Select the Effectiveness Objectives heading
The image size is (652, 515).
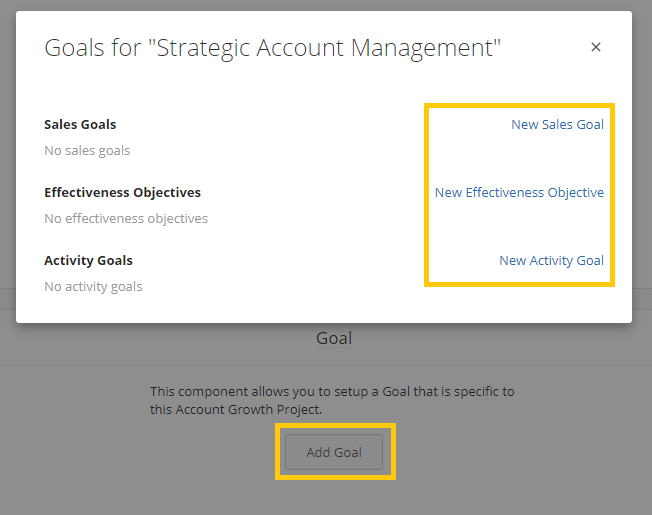click(122, 193)
